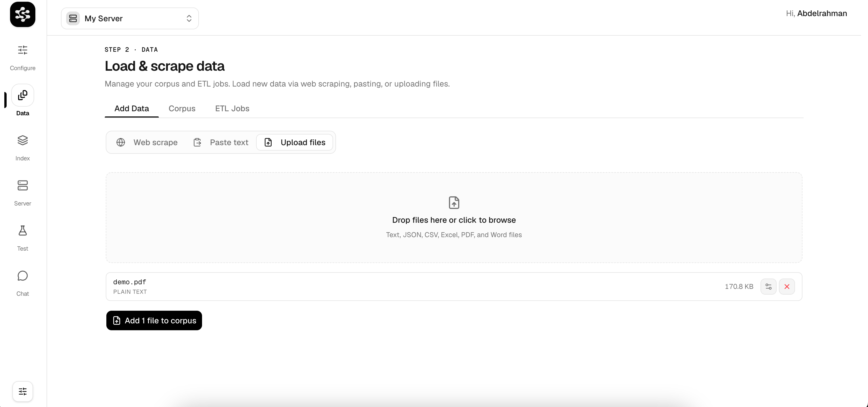Screen dimensions: 868x407
Task: Click the upload icon in the drop zone
Action: click(454, 202)
